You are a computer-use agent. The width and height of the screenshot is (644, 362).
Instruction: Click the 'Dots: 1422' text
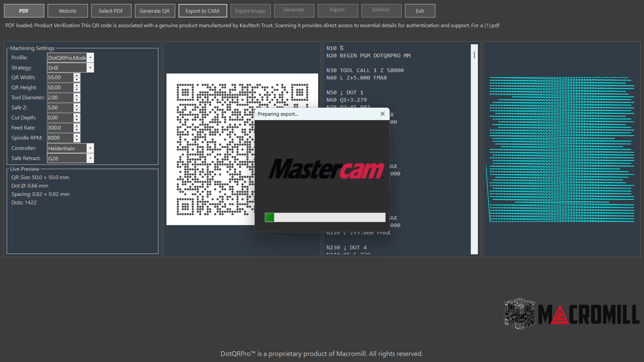[24, 203]
